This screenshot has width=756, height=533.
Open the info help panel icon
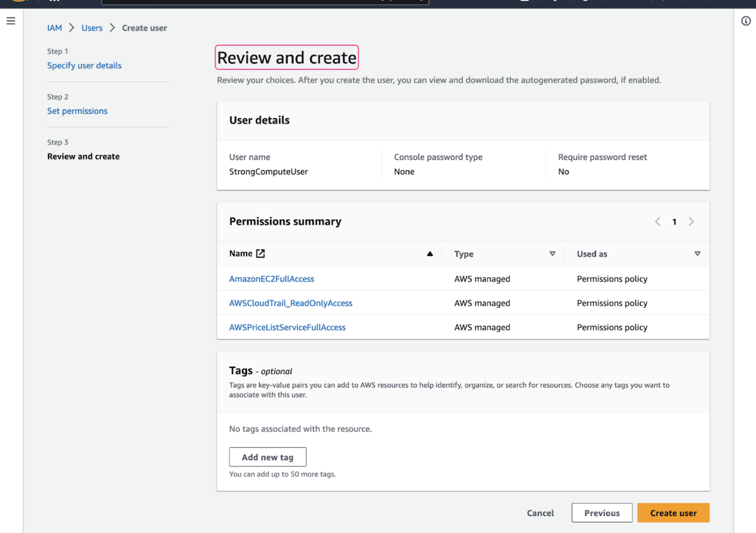pos(746,21)
